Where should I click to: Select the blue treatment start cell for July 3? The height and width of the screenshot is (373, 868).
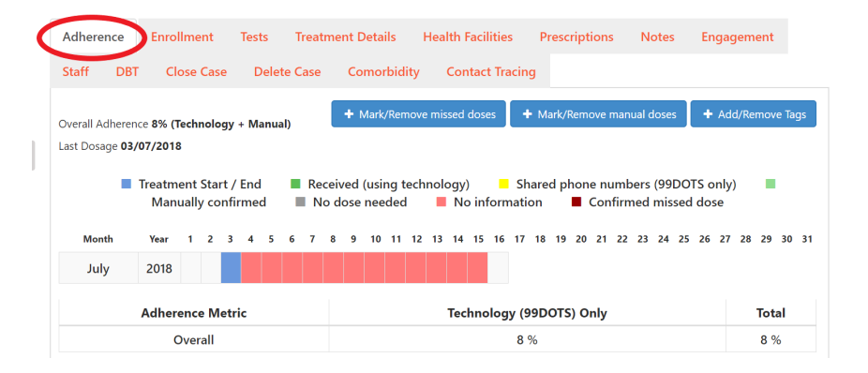coord(231,268)
